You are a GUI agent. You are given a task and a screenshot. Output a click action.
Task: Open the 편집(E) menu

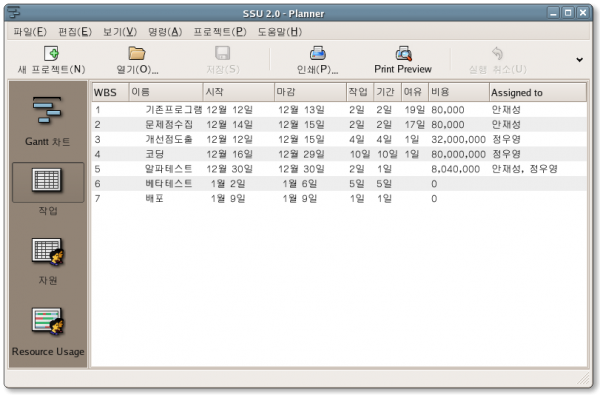(75, 32)
